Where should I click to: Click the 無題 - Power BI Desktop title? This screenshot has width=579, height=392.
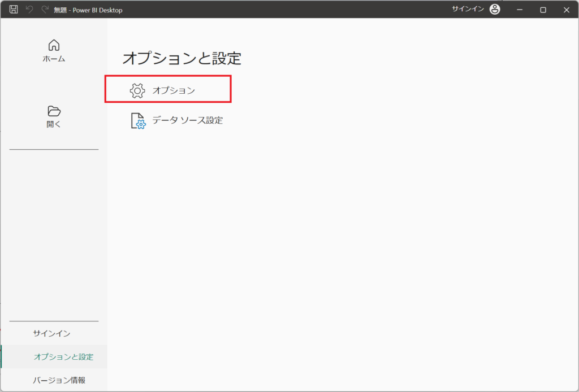pyautogui.click(x=88, y=10)
